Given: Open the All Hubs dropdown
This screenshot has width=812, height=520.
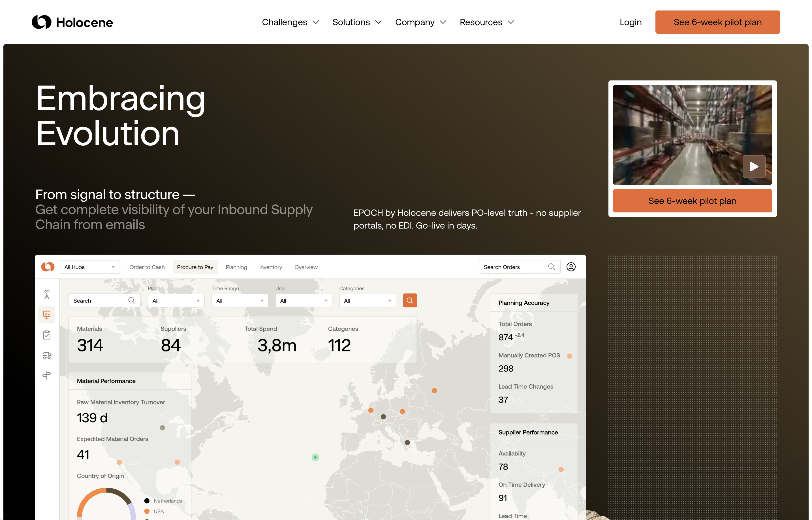Looking at the screenshot, I should pos(89,267).
